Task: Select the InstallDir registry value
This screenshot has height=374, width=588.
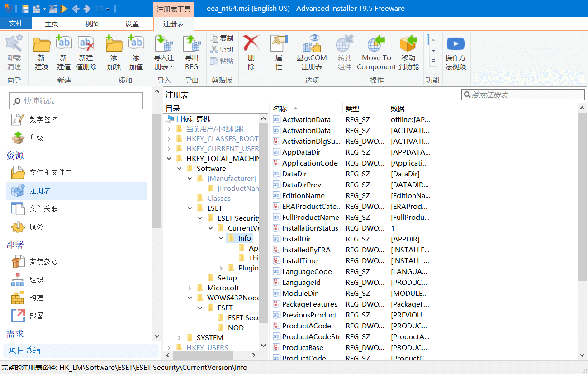Action: pyautogui.click(x=296, y=239)
